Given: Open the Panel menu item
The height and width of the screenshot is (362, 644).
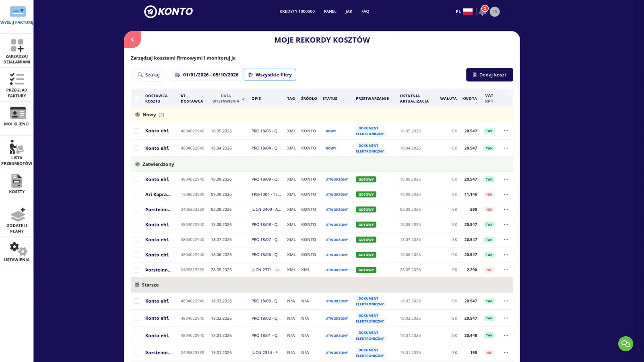Looking at the screenshot, I should pyautogui.click(x=330, y=11).
